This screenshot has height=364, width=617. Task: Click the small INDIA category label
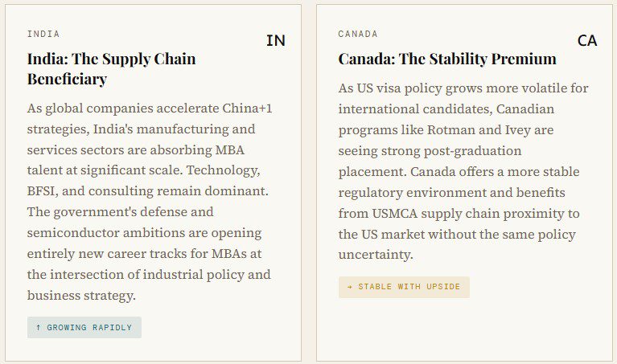43,34
